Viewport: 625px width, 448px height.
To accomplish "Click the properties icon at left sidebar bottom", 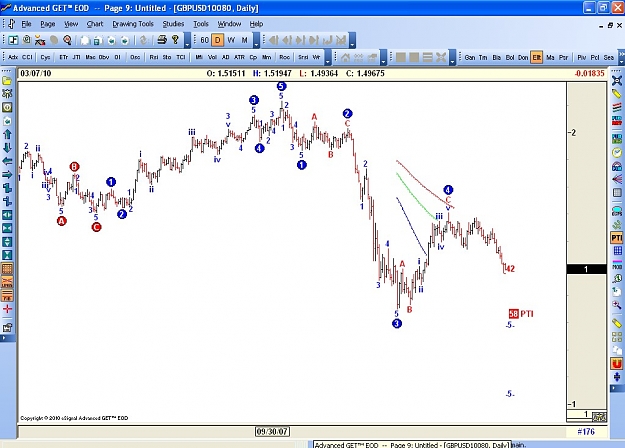I will pyautogui.click(x=7, y=328).
